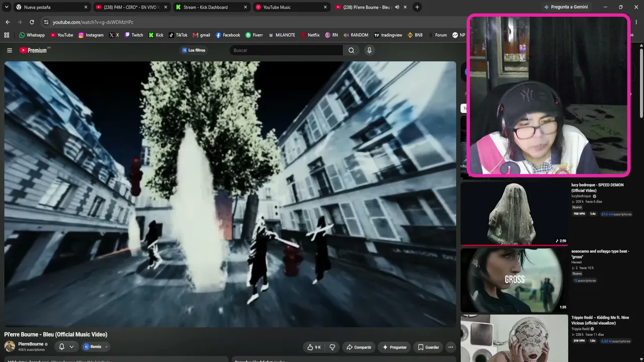The width and height of the screenshot is (644, 362).
Task: Open the GROSS type beat thumbnail
Action: pyautogui.click(x=514, y=280)
